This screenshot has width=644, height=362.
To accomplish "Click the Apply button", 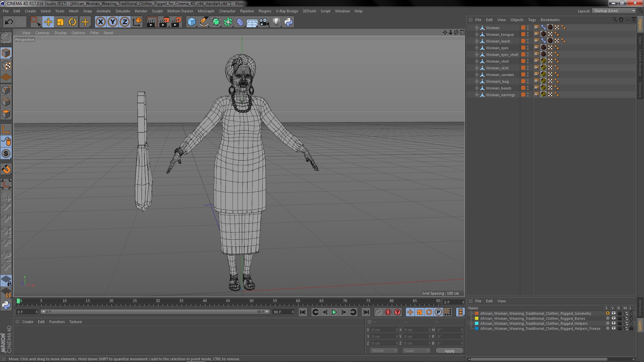I will coord(449,351).
